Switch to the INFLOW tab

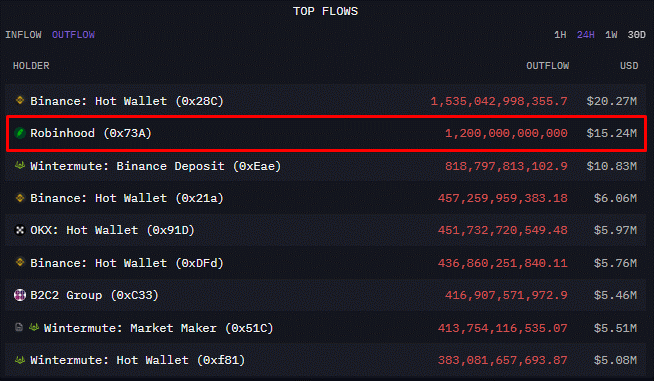pos(23,35)
